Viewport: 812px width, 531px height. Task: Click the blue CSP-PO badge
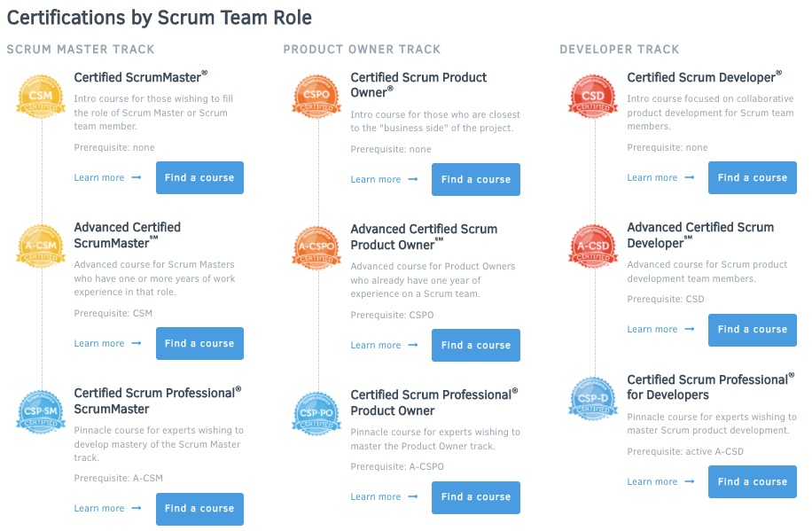click(x=316, y=413)
